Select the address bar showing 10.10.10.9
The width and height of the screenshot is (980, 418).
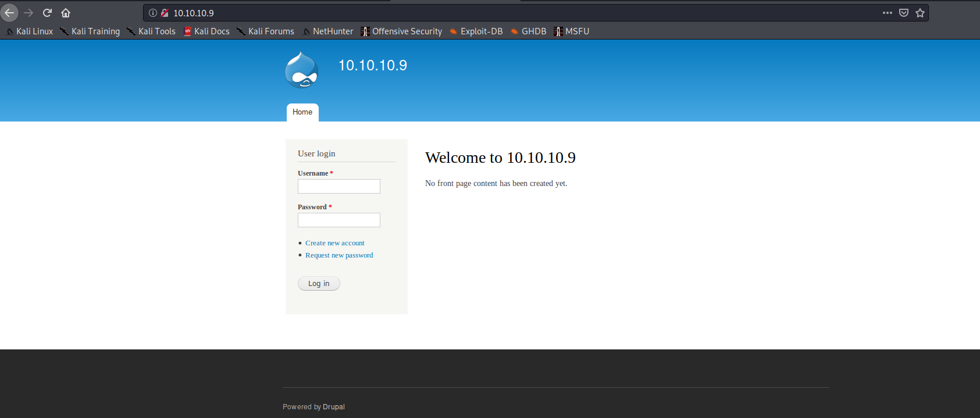[465, 13]
